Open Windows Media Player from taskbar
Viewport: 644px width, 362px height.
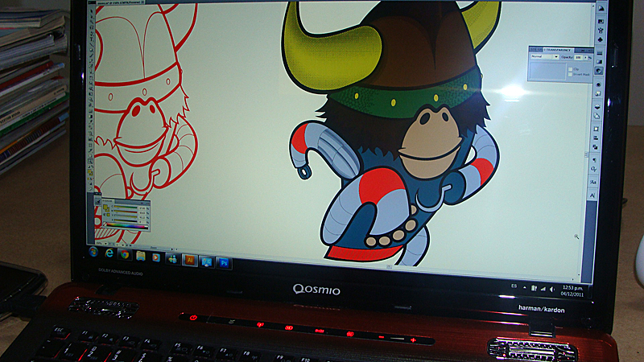(x=156, y=257)
